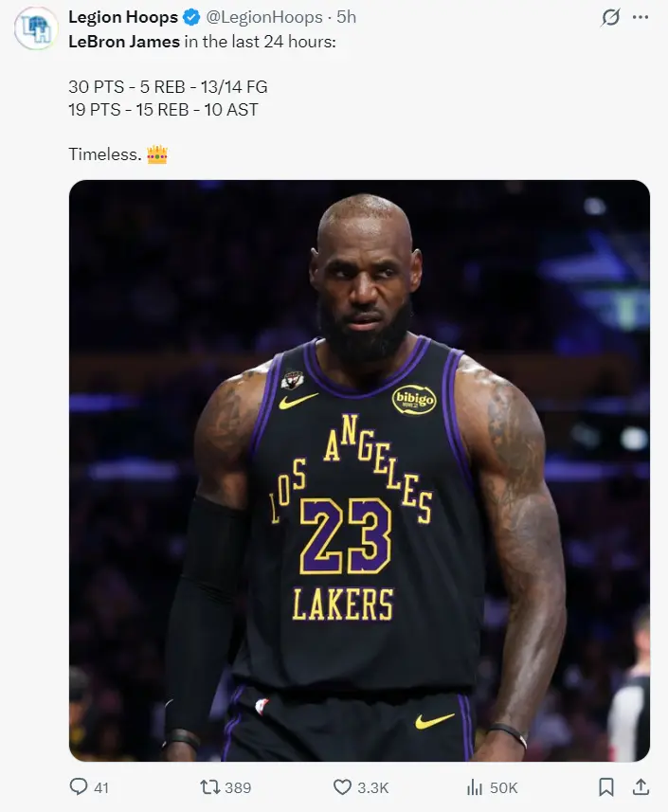Click the crown emoji after Timeless
Viewport: 668px width, 812px height.
pyautogui.click(x=157, y=153)
